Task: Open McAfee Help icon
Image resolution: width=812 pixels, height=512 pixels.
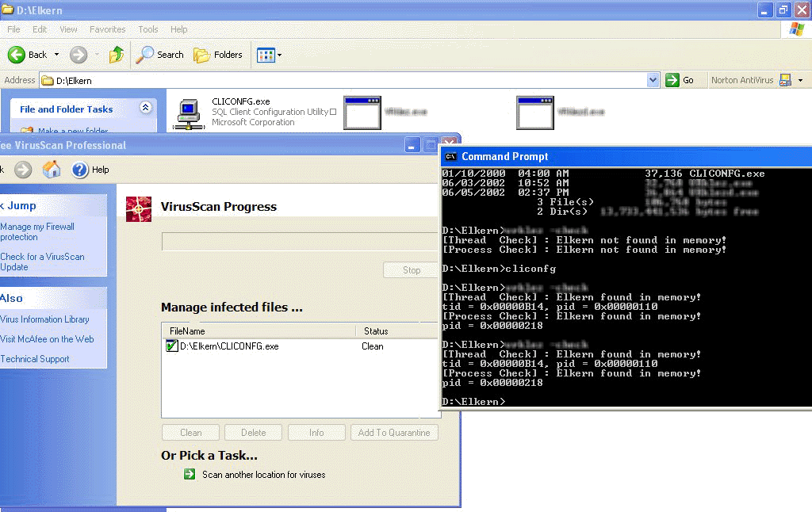Action: (80, 170)
